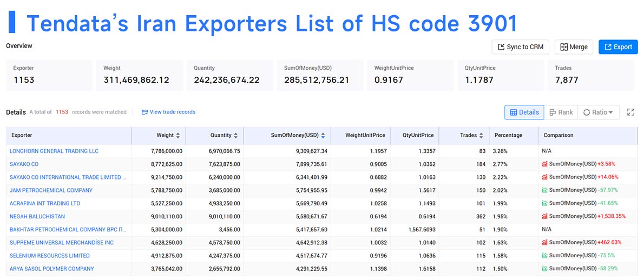Open SAYAKO CO exporter link
The height and width of the screenshot is (280, 644).
pos(24,164)
